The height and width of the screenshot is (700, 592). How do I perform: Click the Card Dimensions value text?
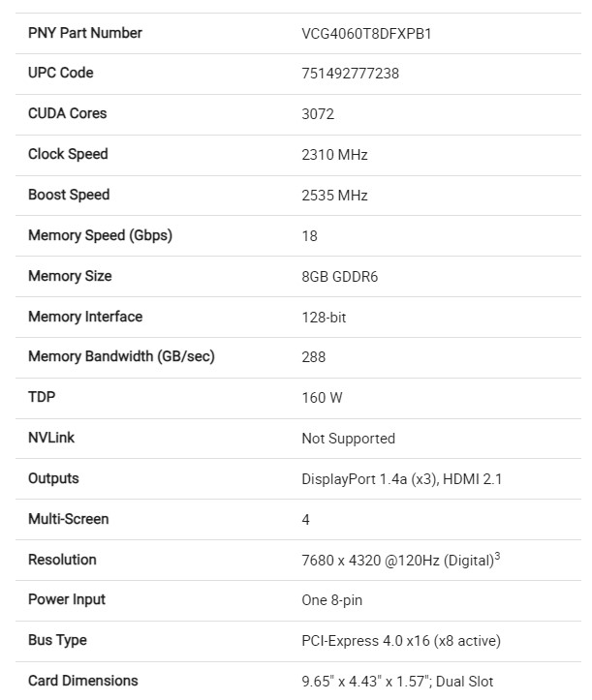[397, 682]
